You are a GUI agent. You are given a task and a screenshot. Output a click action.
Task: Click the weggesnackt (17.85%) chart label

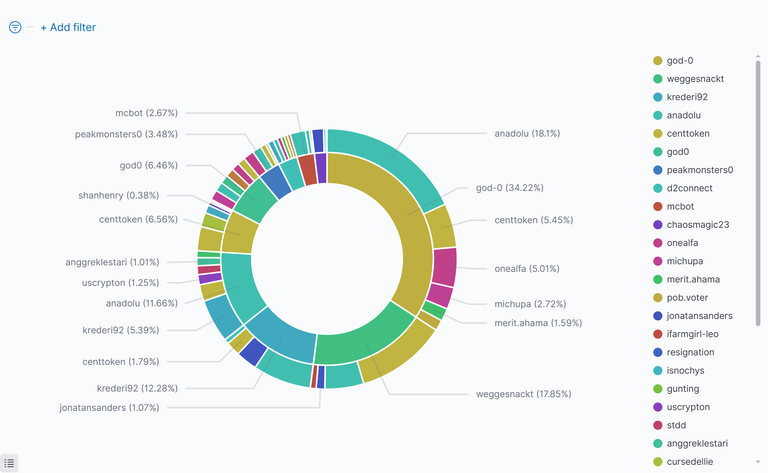pos(523,394)
